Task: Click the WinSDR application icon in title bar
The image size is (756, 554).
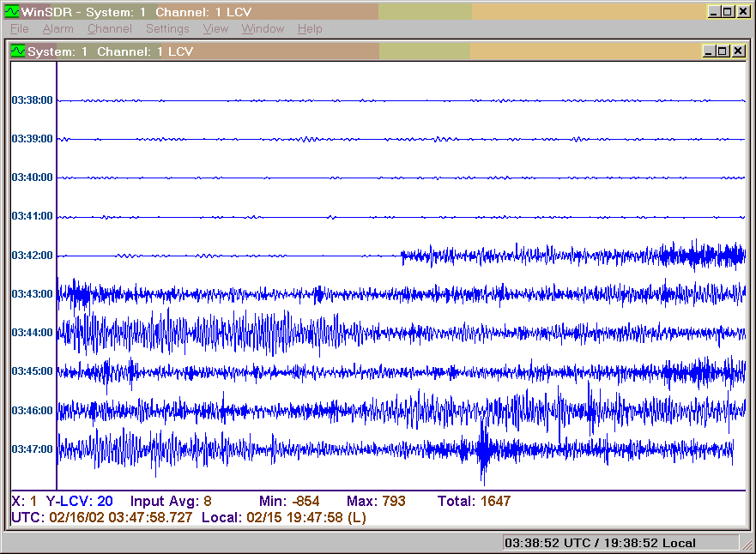Action: [12, 11]
